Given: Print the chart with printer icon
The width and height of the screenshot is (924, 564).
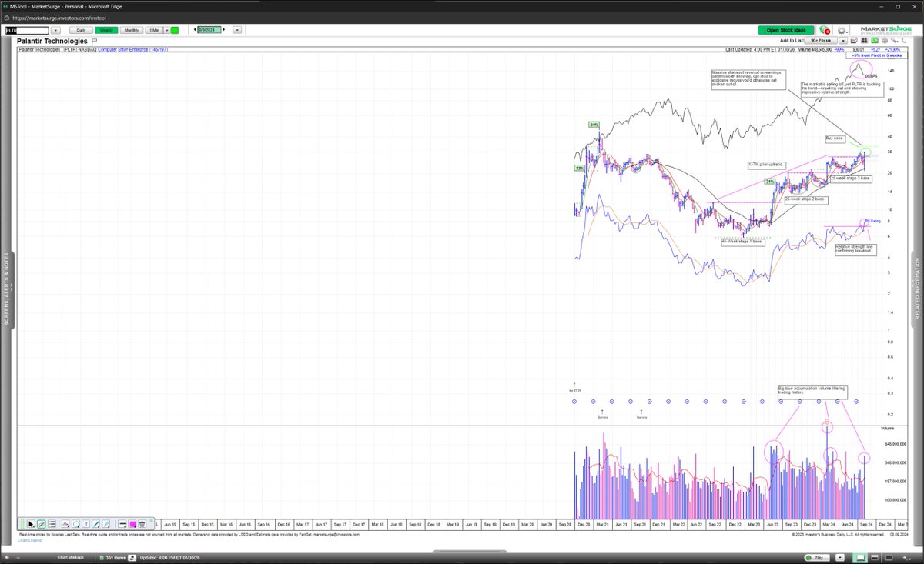Looking at the screenshot, I should (885, 41).
